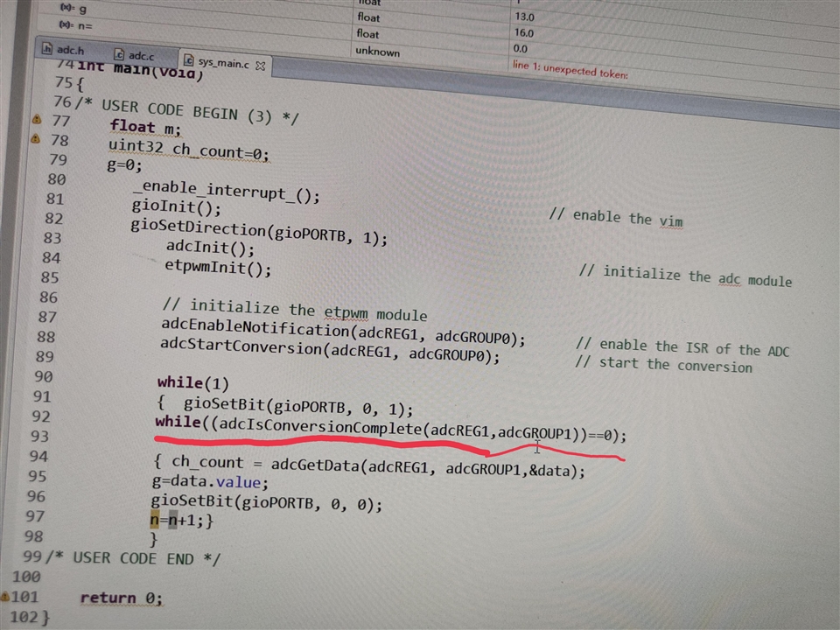Click 'gioSetBit(gioPORTB, 0, 1);' statement
This screenshot has height=630, width=840.
pos(298,407)
